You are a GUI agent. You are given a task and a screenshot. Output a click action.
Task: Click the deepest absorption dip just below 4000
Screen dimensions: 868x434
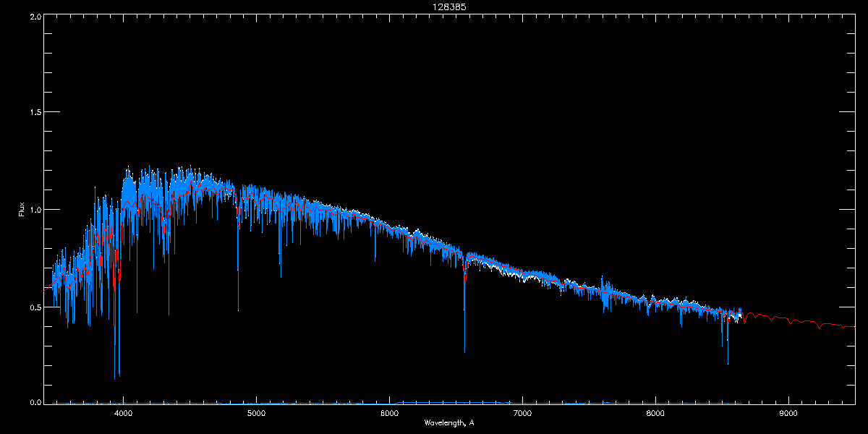tap(115, 378)
